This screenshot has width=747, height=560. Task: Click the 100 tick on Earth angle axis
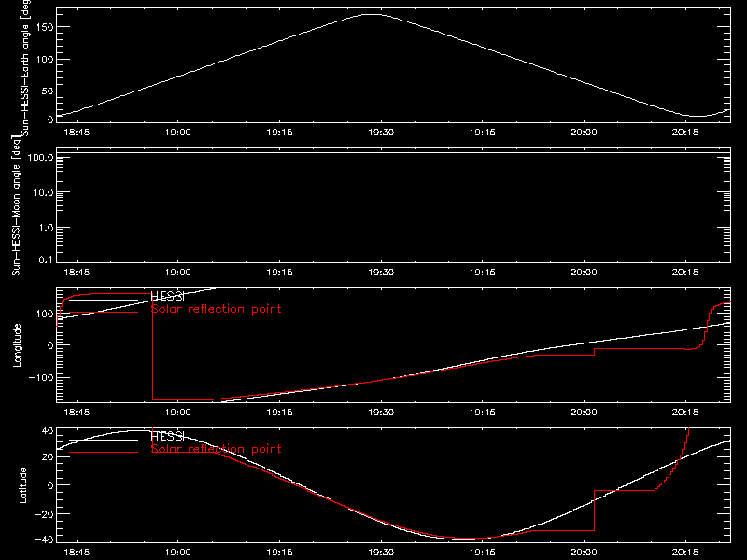(x=45, y=59)
